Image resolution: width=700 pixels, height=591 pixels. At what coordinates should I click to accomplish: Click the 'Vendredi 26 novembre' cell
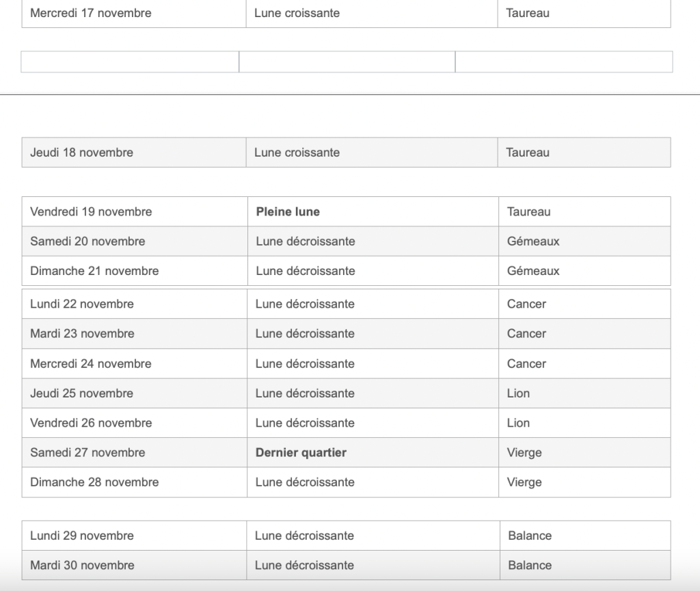(91, 423)
